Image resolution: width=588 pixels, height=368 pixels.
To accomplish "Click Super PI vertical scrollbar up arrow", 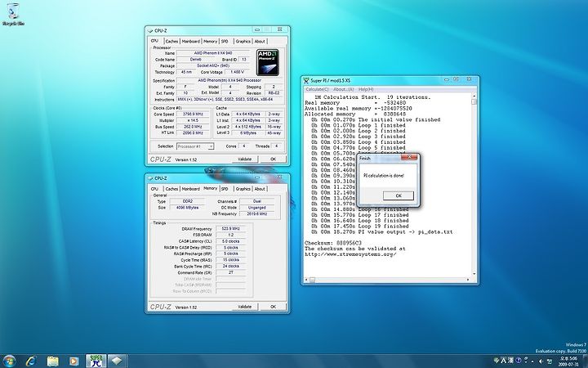I will [474, 96].
